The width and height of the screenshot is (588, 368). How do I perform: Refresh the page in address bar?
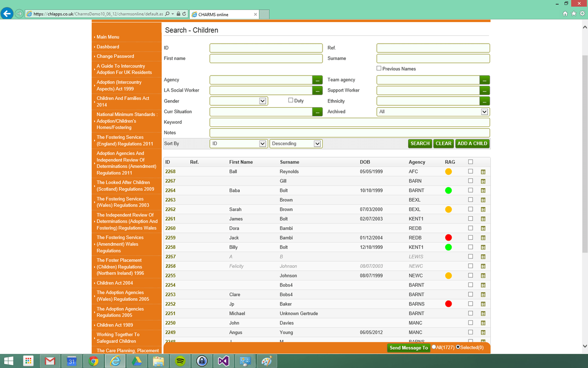184,14
